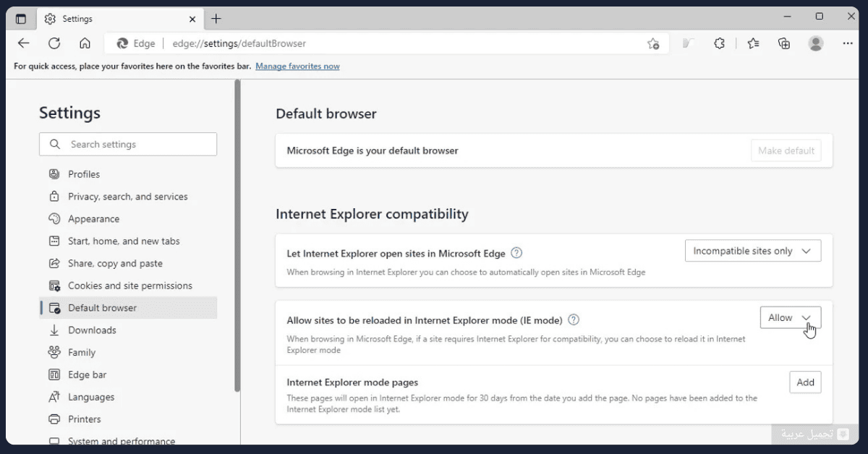Click the Internet Explorer mode toolbar icon
The width and height of the screenshot is (868, 454).
(688, 43)
